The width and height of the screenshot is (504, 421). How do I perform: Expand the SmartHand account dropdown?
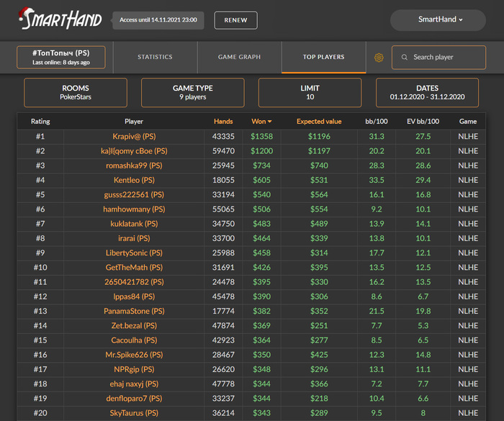point(438,20)
